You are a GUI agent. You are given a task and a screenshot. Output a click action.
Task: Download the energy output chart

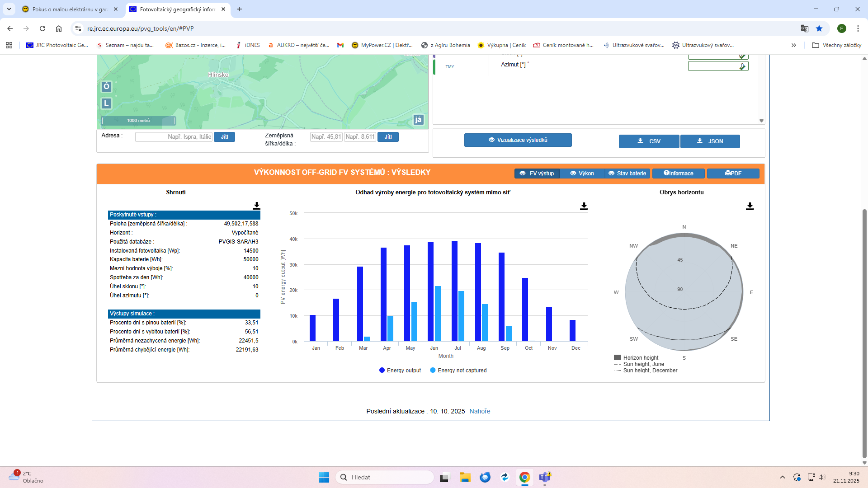pyautogui.click(x=584, y=206)
